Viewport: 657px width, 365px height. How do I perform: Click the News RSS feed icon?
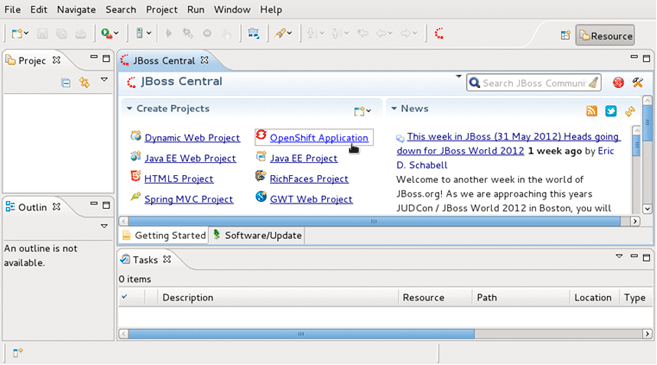coord(591,111)
